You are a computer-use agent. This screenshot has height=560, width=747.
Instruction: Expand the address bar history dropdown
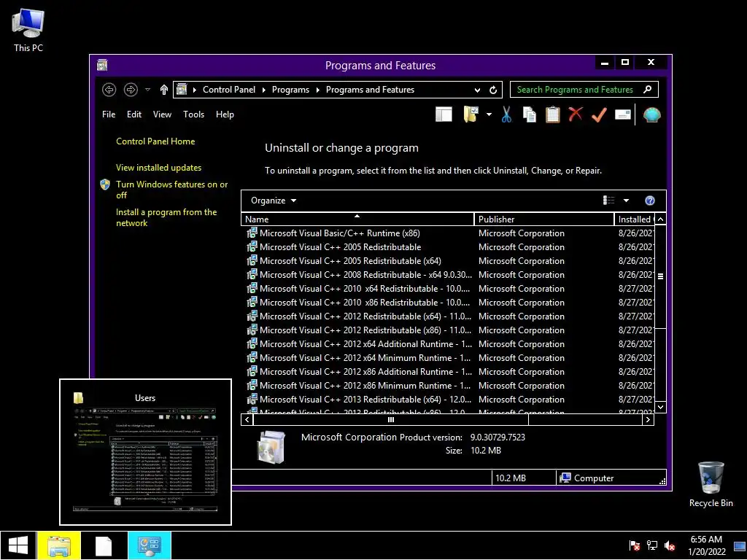pyautogui.click(x=477, y=90)
